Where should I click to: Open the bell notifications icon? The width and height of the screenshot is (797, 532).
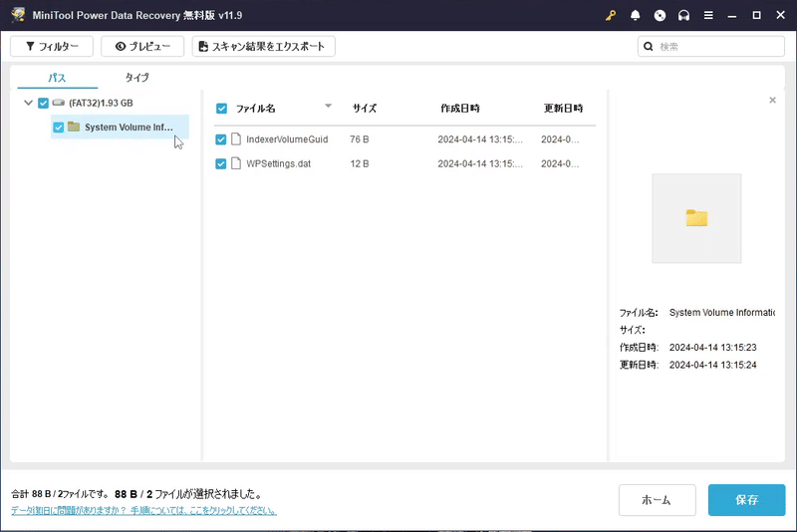click(635, 15)
